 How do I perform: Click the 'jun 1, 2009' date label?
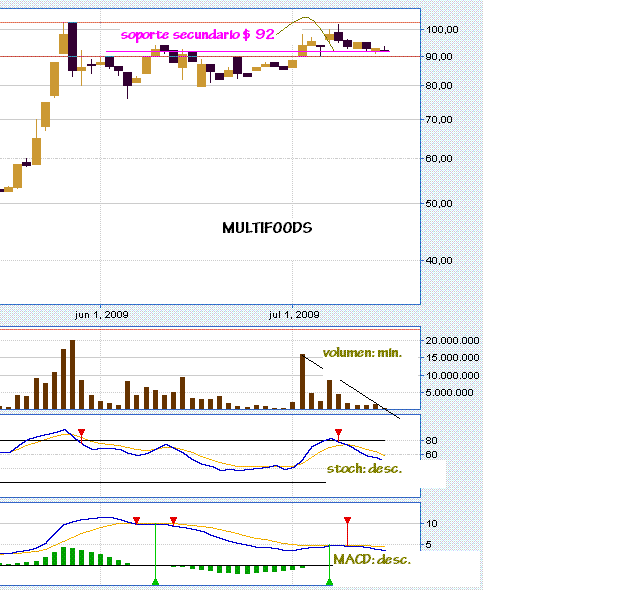point(101,314)
